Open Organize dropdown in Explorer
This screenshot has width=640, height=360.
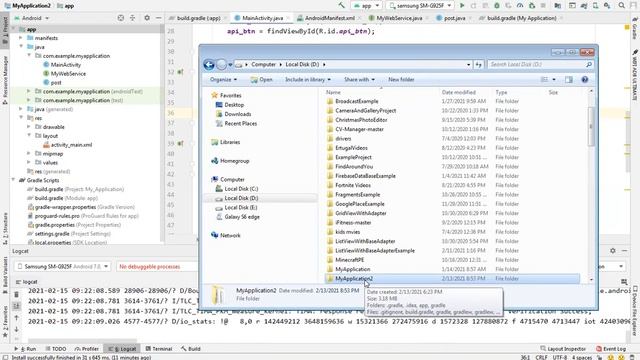coord(223,80)
